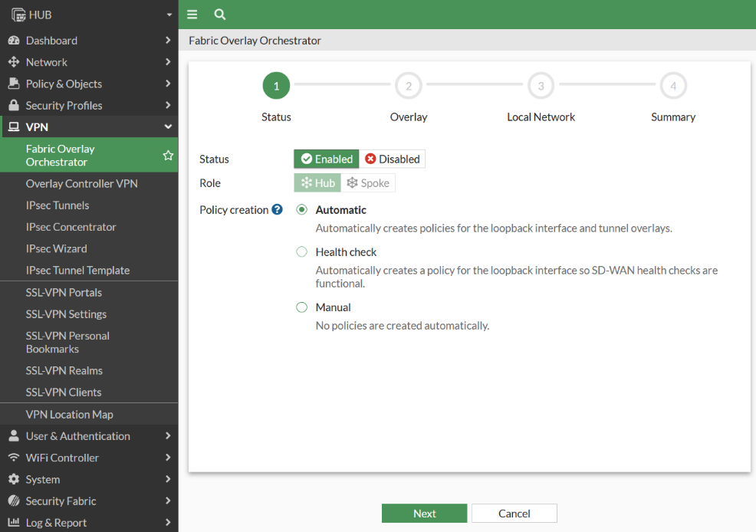This screenshot has width=756, height=532.
Task: Cancel the orchestrator wizard
Action: coord(514,513)
